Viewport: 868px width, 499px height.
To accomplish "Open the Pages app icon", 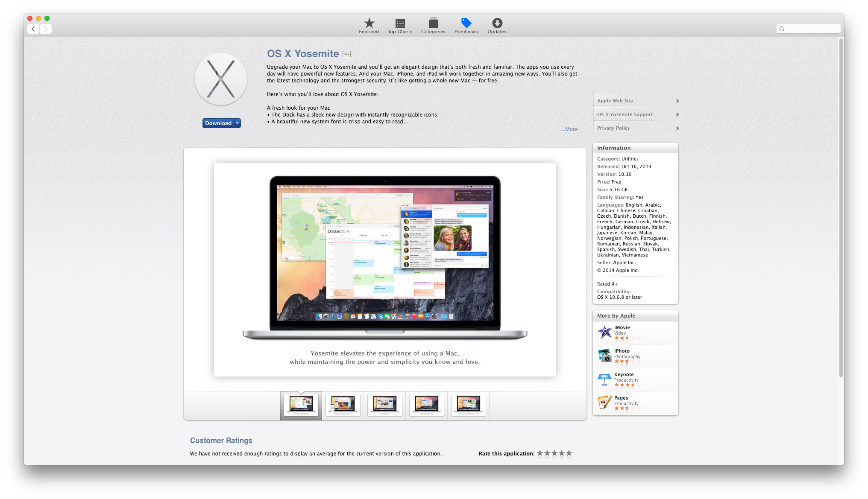I will point(604,403).
